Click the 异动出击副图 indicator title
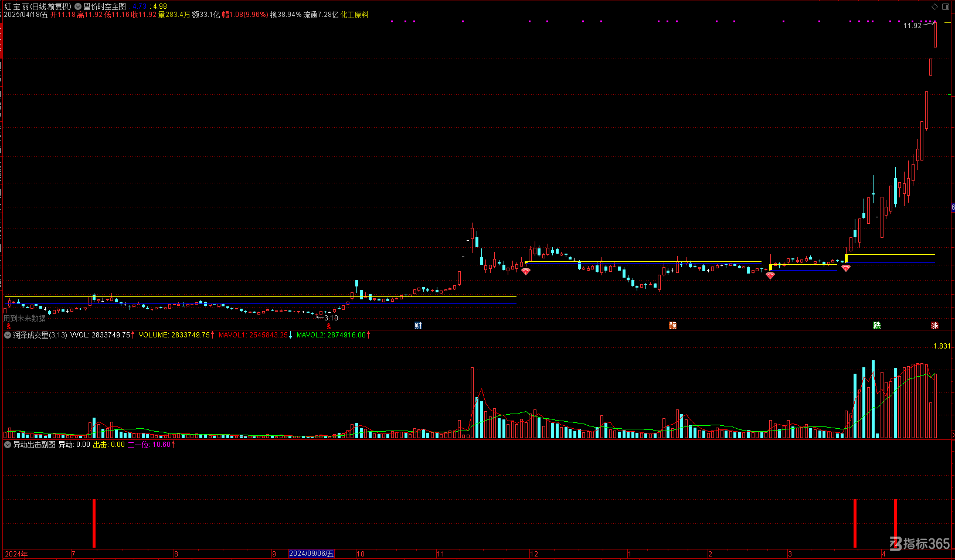Image resolution: width=955 pixels, height=560 pixels. (35, 445)
